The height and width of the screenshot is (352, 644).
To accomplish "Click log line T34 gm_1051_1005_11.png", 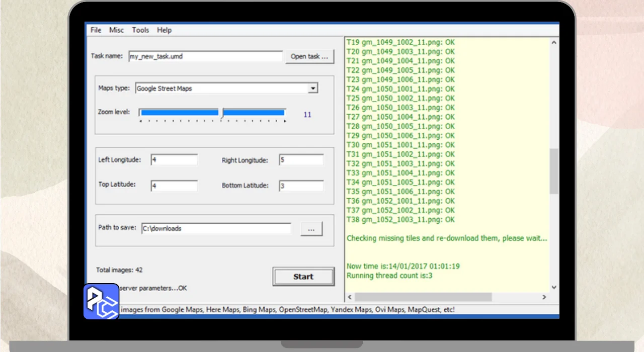I will 400,182.
